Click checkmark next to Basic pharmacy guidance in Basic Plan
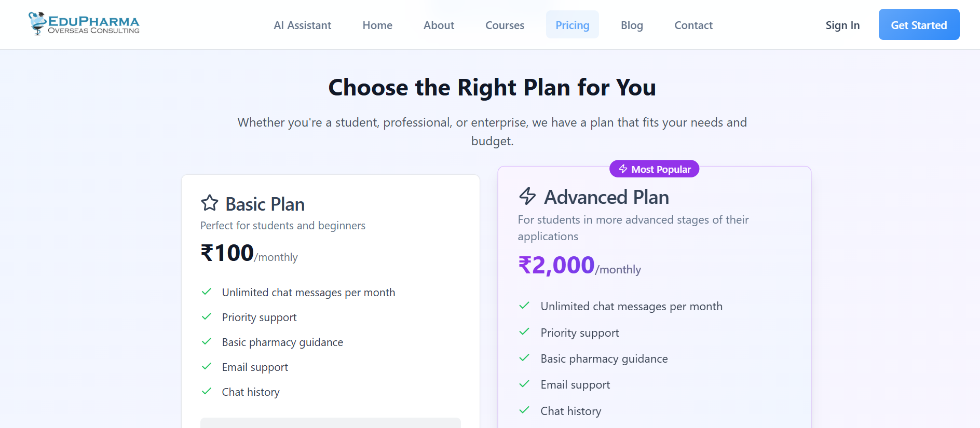The width and height of the screenshot is (980, 428). point(207,341)
